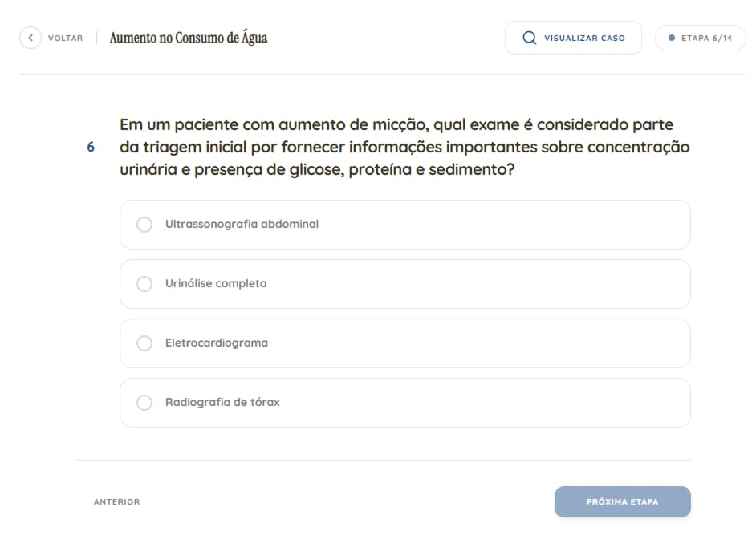Click the blue dot beside Etapa 6/14
Image resolution: width=756 pixels, height=556 pixels.
[672, 38]
